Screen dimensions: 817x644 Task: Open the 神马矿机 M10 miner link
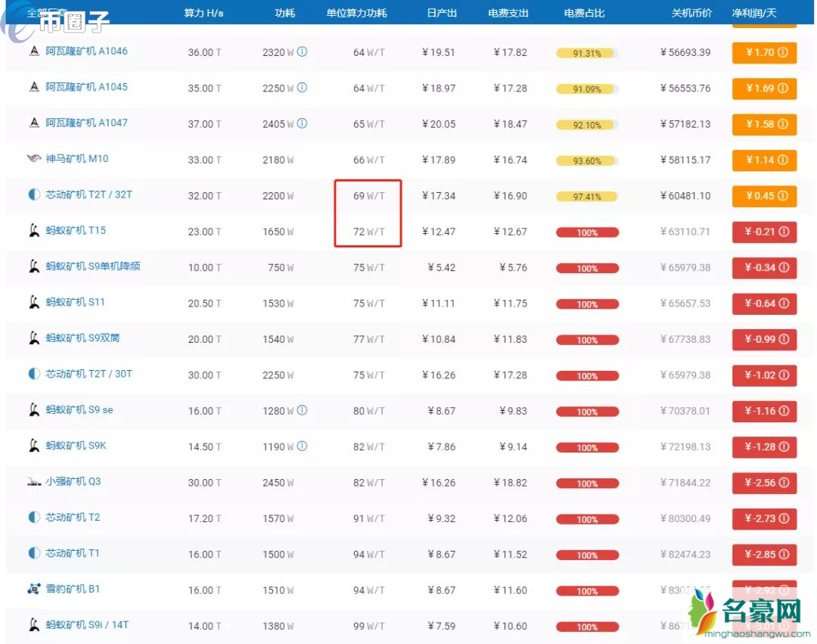(x=77, y=158)
